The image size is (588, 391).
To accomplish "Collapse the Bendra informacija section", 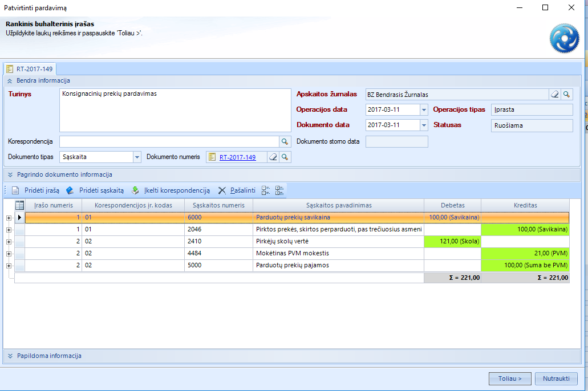I will pyautogui.click(x=10, y=80).
